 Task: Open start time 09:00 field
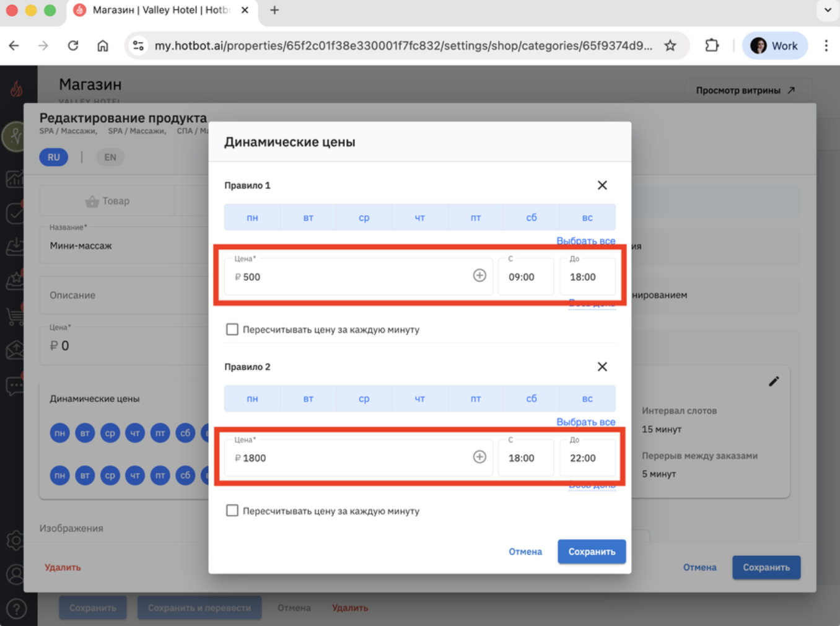(526, 276)
